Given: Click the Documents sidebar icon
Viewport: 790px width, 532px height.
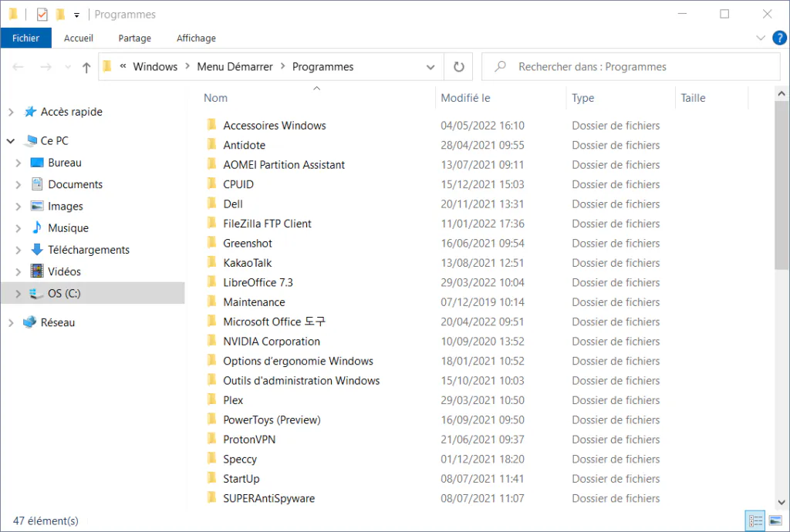Looking at the screenshot, I should tap(37, 184).
